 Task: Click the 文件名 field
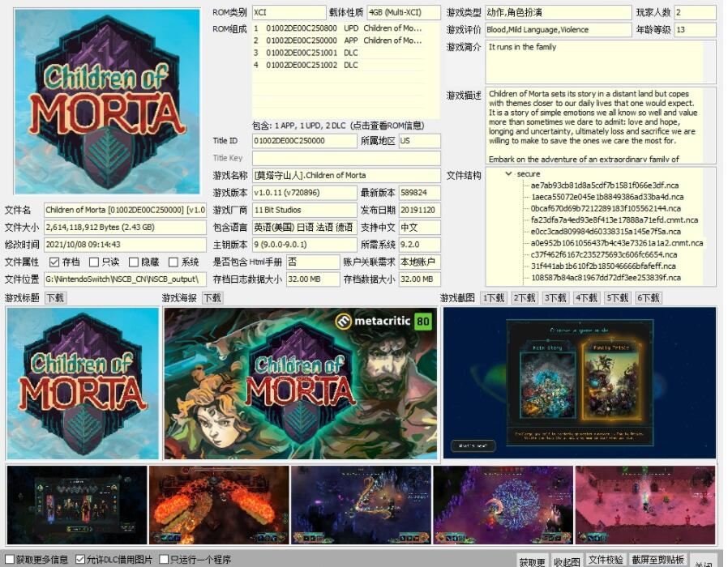click(125, 210)
